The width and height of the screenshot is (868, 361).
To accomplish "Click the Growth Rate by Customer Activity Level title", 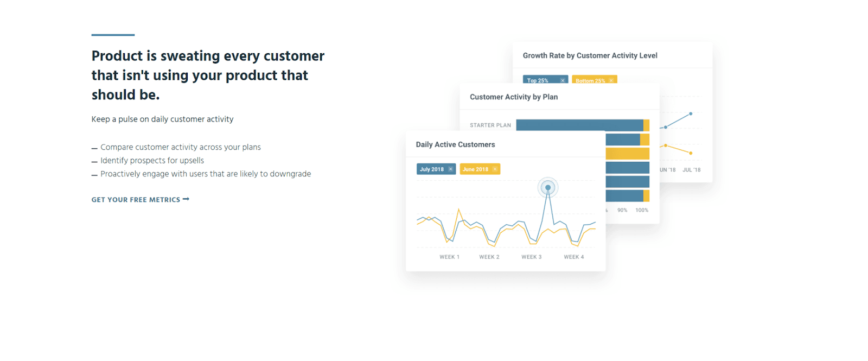I will [x=590, y=55].
